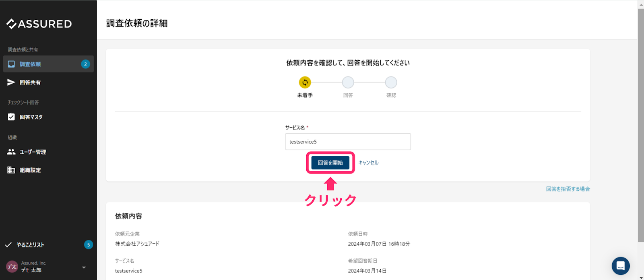
Task: Expand the デモ 太郎 account dropdown arrow
Action: point(84,268)
